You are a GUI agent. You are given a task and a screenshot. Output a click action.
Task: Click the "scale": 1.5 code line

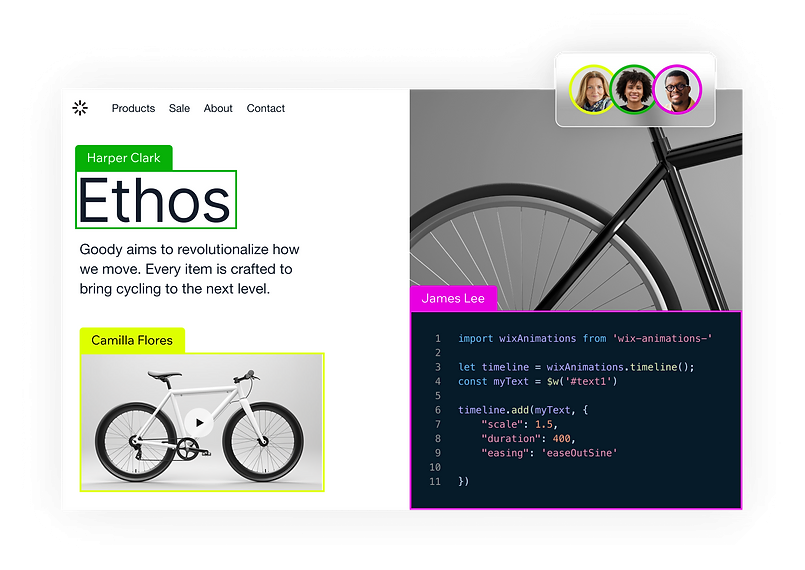point(519,424)
